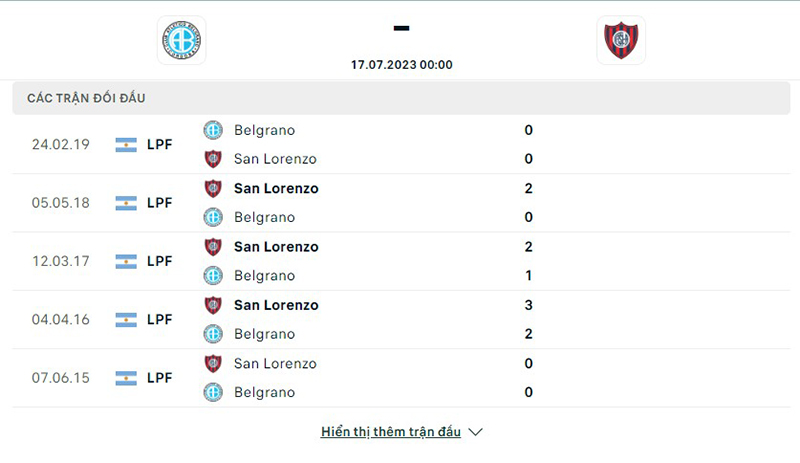Image resolution: width=800 pixels, height=463 pixels.
Task: Open San Lorenzo team name in 04.04.16 match
Action: click(276, 305)
